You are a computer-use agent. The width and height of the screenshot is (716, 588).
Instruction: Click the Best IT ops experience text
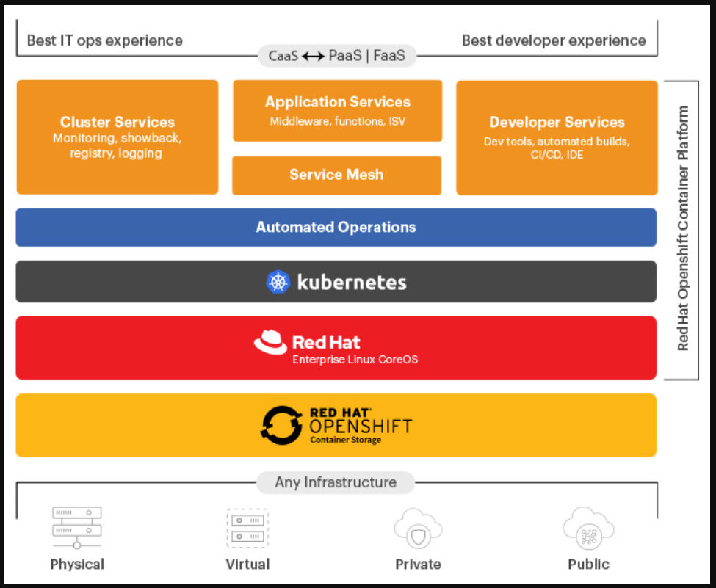(x=104, y=40)
